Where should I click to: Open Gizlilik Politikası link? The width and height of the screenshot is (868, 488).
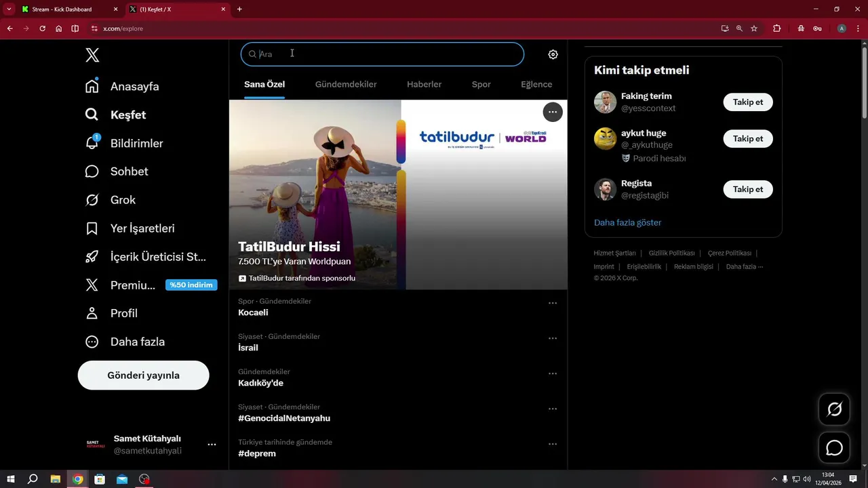pos(671,253)
